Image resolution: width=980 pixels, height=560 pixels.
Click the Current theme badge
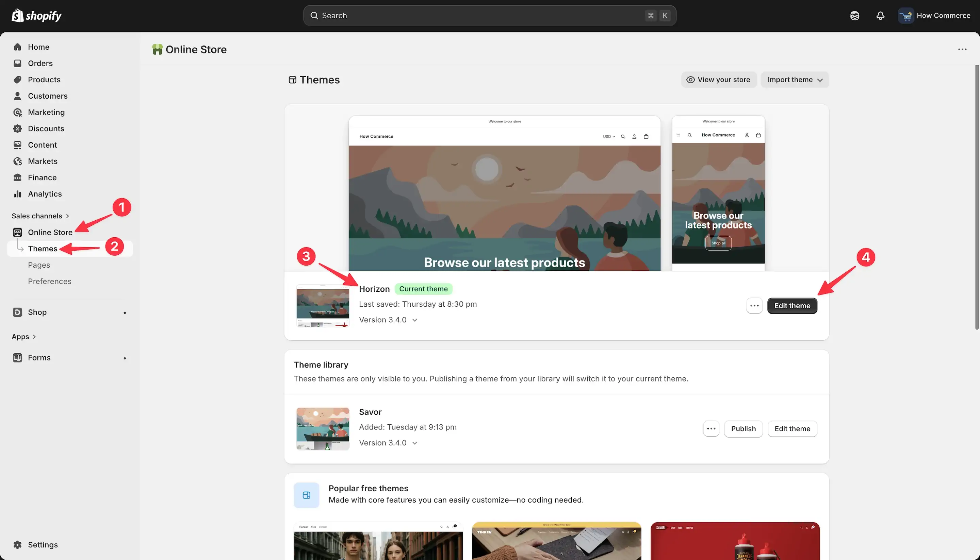423,289
